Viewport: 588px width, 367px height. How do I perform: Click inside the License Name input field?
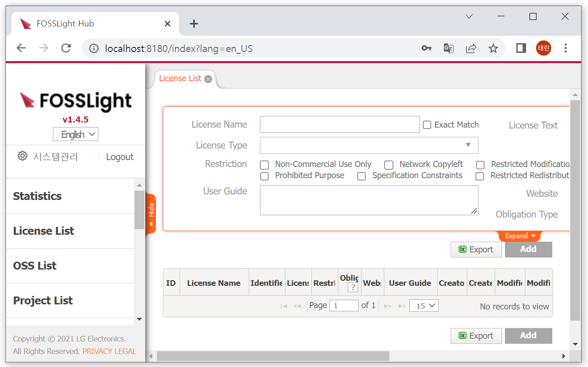tap(339, 124)
